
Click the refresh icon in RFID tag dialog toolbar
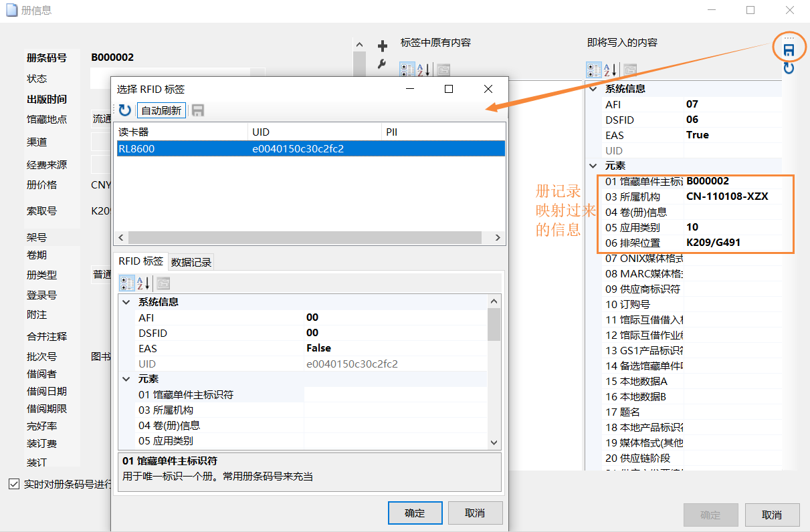tap(125, 110)
